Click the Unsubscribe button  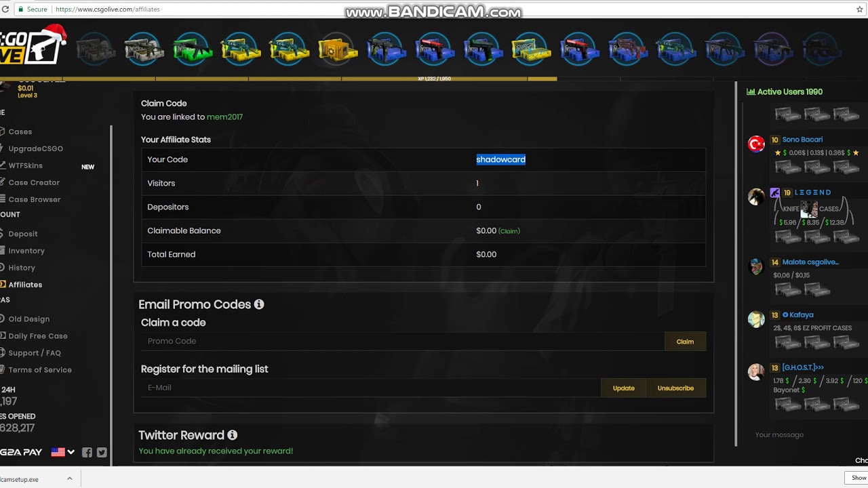(675, 388)
